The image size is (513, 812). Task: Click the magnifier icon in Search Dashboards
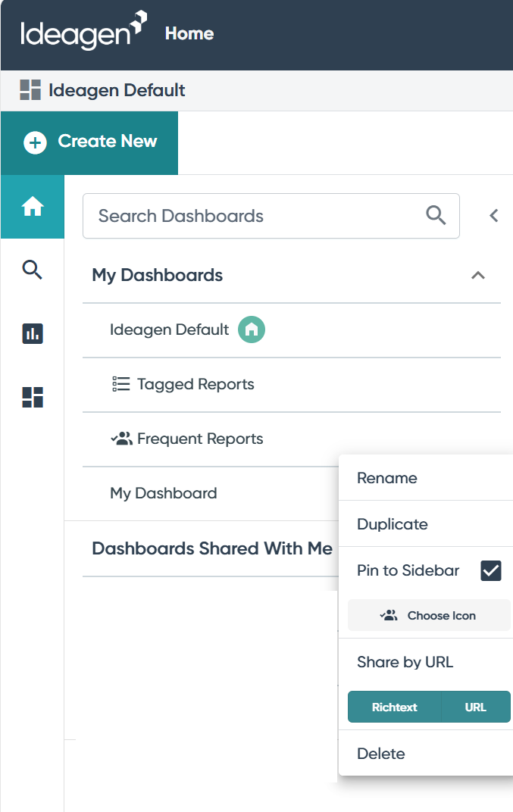(436, 215)
